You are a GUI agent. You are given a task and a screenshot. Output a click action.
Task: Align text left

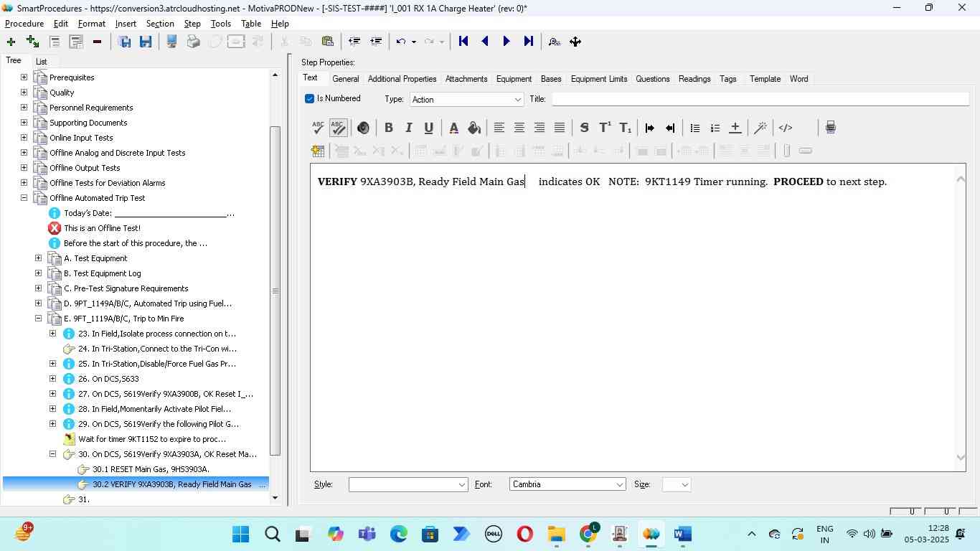(499, 128)
